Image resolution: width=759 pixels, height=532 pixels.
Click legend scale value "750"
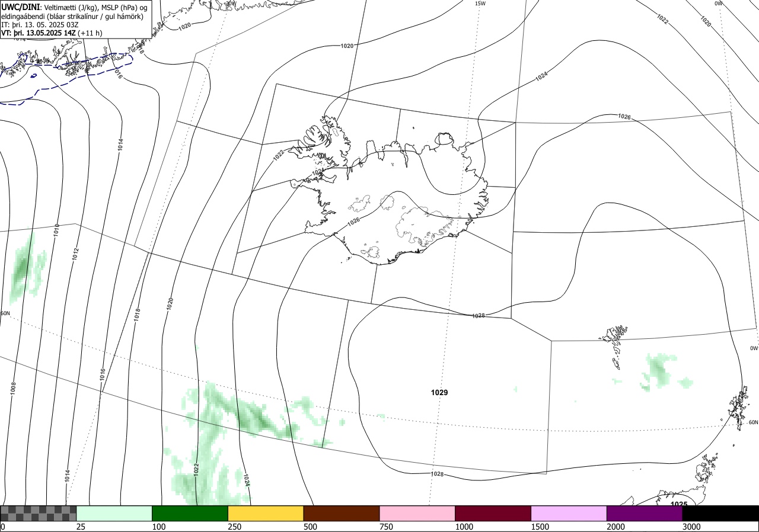(387, 527)
